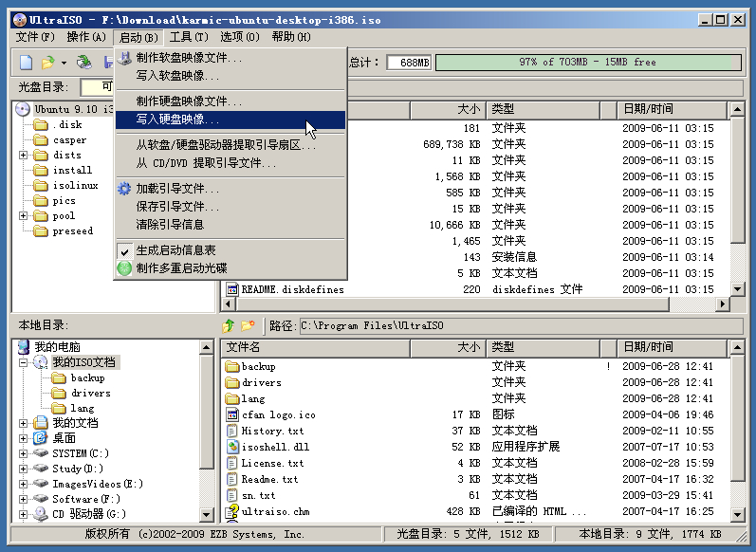Click the floppy drive icon for 制作软盘映像文件
The height and width of the screenshot is (552, 756).
(124, 58)
